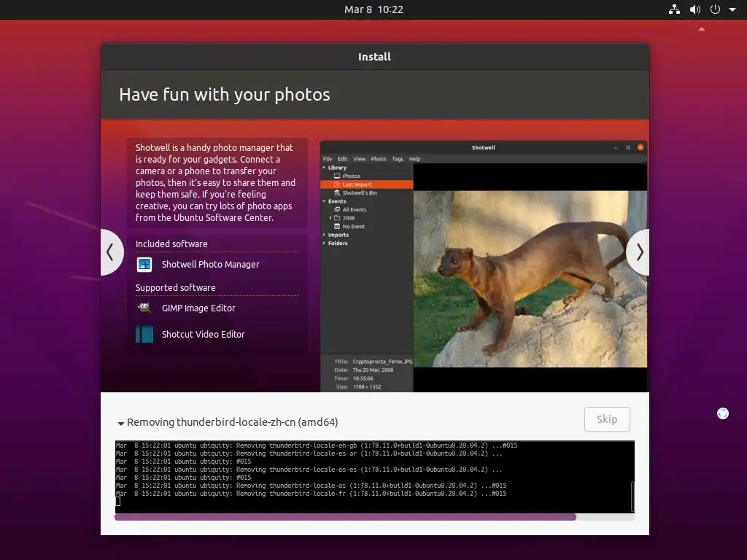Screen dimensions: 747x560
Task: Open Photo menu in Shotwell screenshot
Action: coord(379,159)
